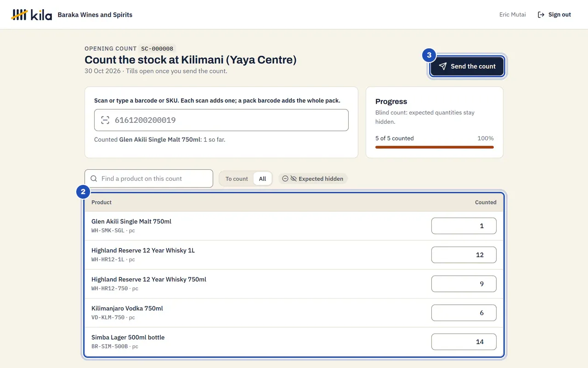Focus the barcode or SKU input
The image size is (588, 368).
(221, 120)
